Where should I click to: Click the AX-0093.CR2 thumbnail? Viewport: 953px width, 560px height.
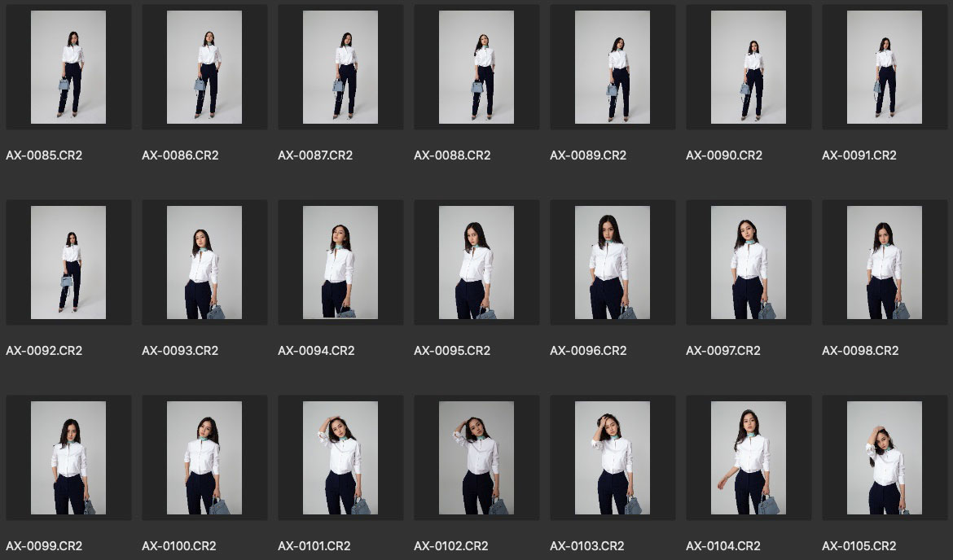[204, 262]
